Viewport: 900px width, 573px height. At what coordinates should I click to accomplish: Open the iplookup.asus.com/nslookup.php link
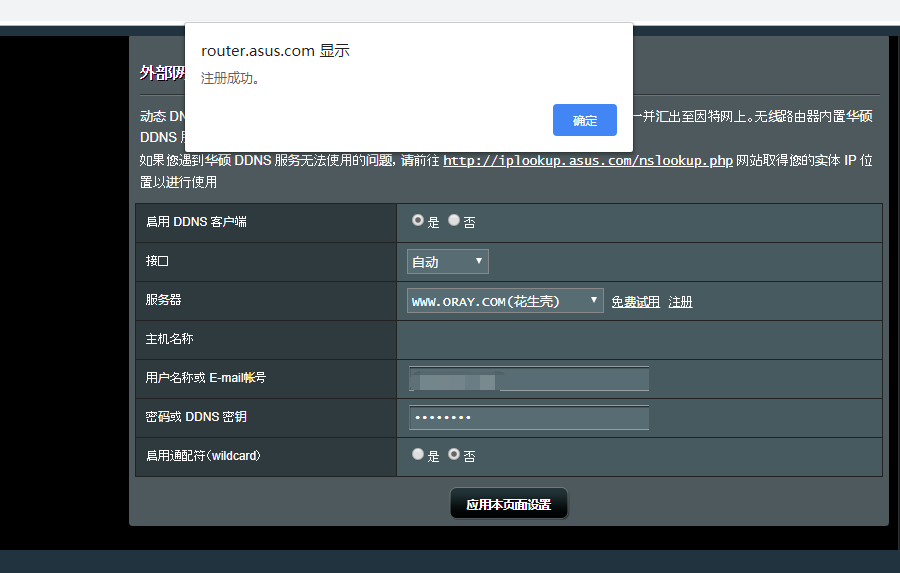(588, 160)
